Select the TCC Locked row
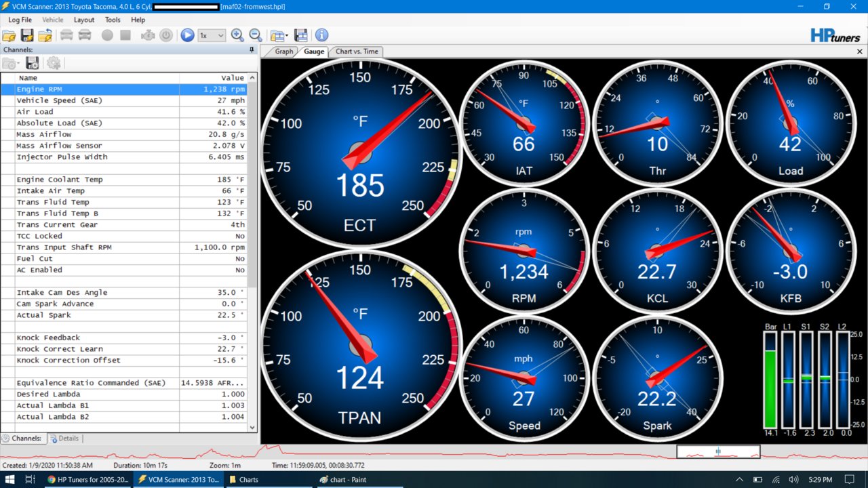Viewport: 868px width, 488px height. pyautogui.click(x=124, y=236)
